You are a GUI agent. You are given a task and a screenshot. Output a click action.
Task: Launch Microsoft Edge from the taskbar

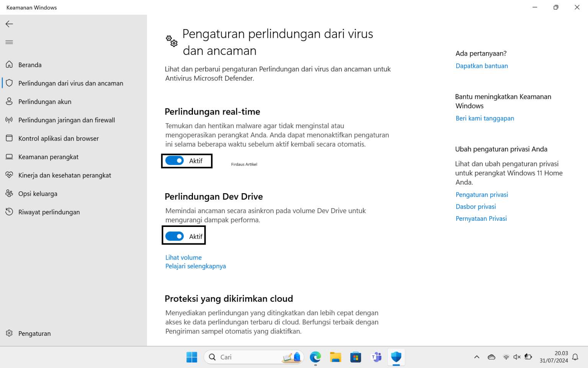(315, 357)
